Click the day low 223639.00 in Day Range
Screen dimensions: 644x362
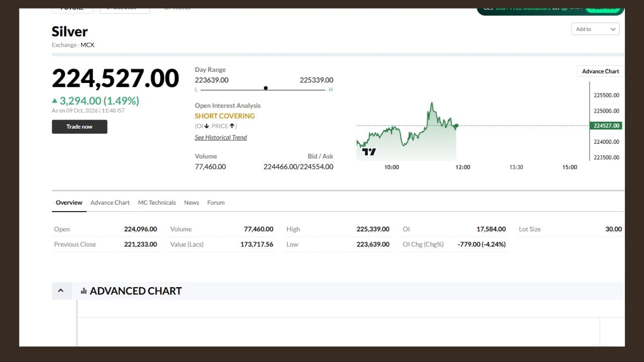tap(211, 80)
